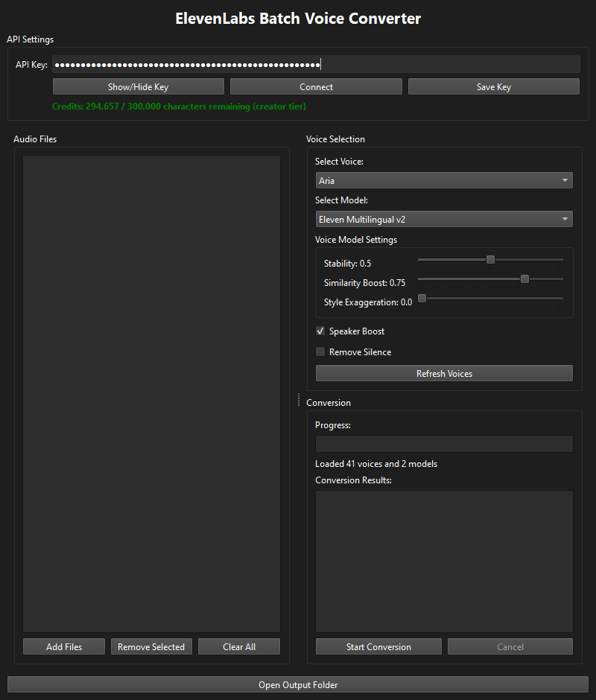Click the Similarity Boost slider handle
The image size is (596, 700).
524,279
